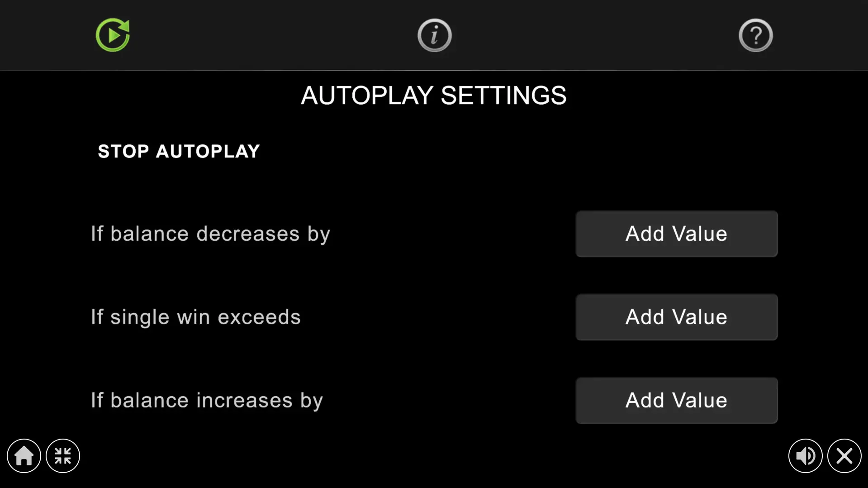
Task: Click the 'If balance increases by' label
Action: pos(207,400)
